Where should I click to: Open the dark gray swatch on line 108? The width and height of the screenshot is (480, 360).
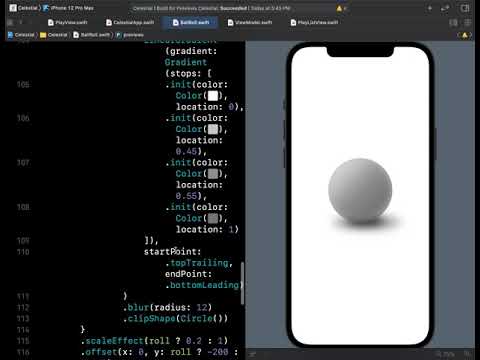[x=213, y=218]
